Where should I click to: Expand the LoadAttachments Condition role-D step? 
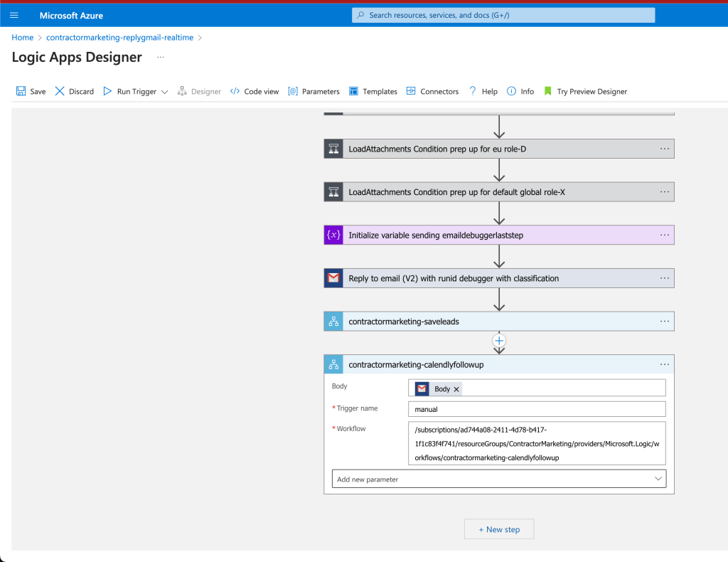[499, 149]
